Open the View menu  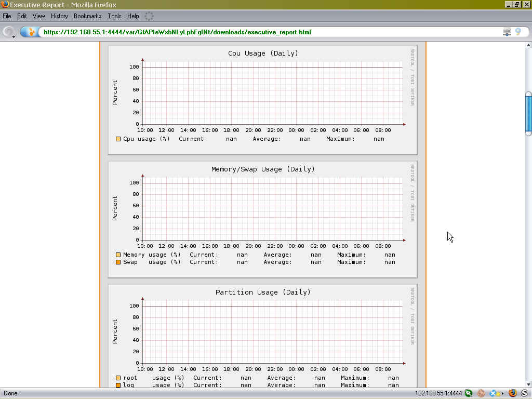pyautogui.click(x=38, y=16)
